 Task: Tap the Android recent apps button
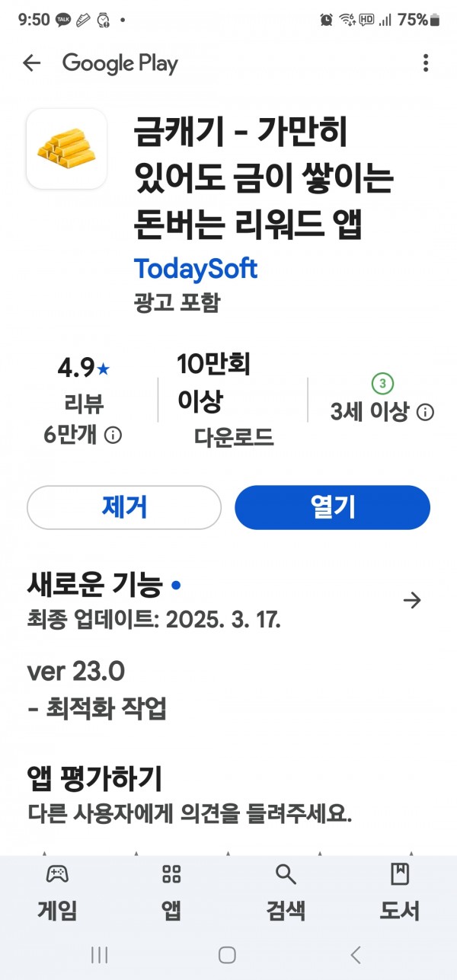pyautogui.click(x=100, y=955)
